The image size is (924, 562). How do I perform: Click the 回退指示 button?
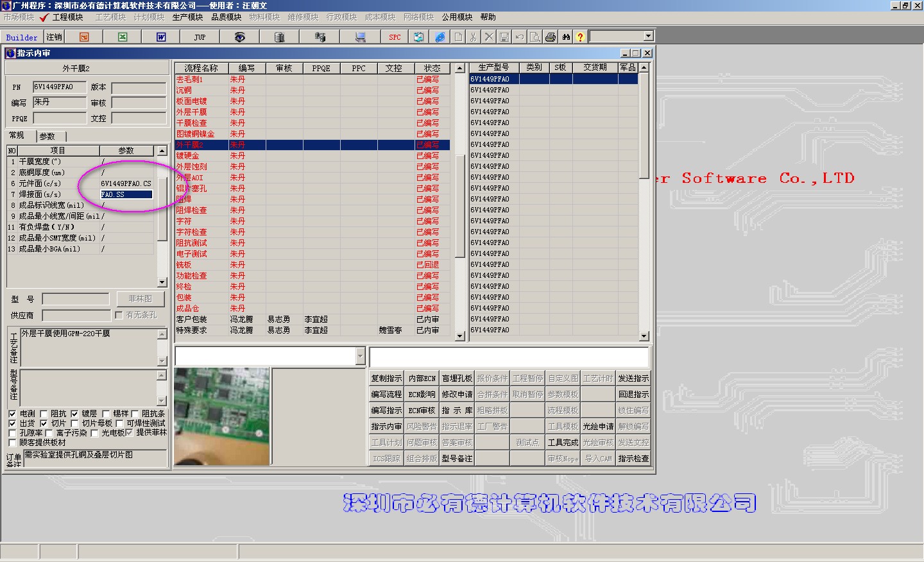(x=633, y=395)
